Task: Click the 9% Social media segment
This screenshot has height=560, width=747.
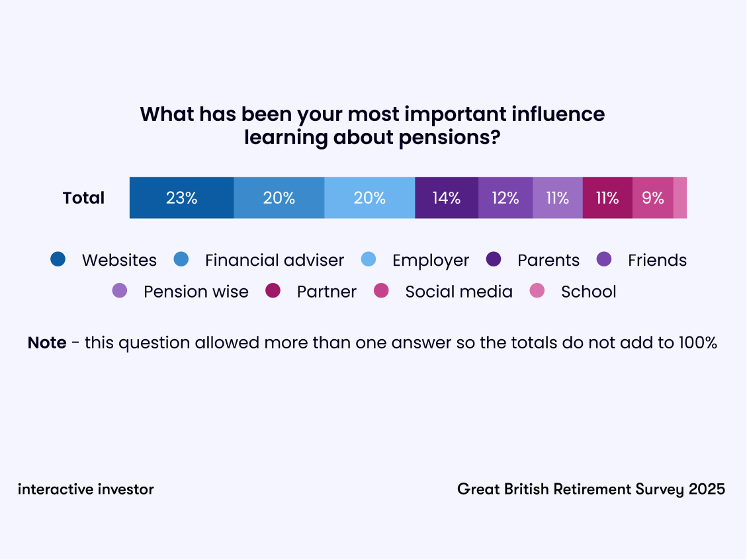Action: pyautogui.click(x=653, y=198)
